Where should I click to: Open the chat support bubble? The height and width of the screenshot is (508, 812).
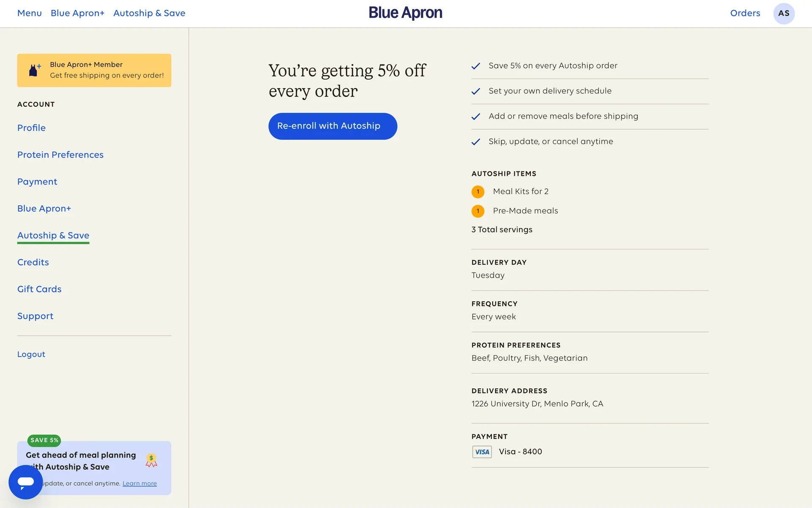point(26,482)
